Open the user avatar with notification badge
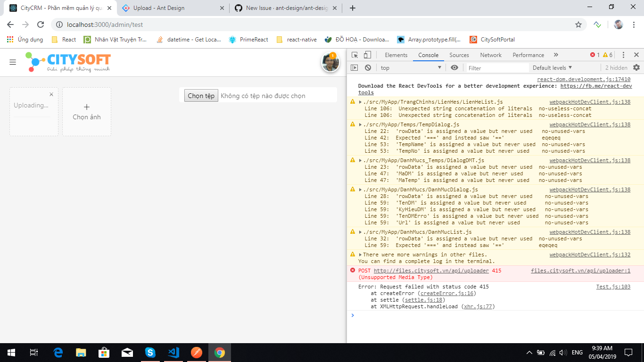 (330, 63)
